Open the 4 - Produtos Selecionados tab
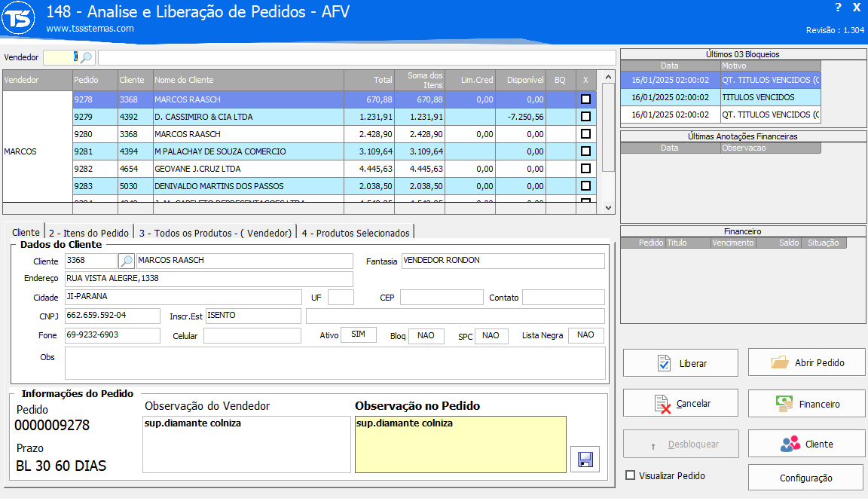The image size is (868, 501). click(355, 233)
